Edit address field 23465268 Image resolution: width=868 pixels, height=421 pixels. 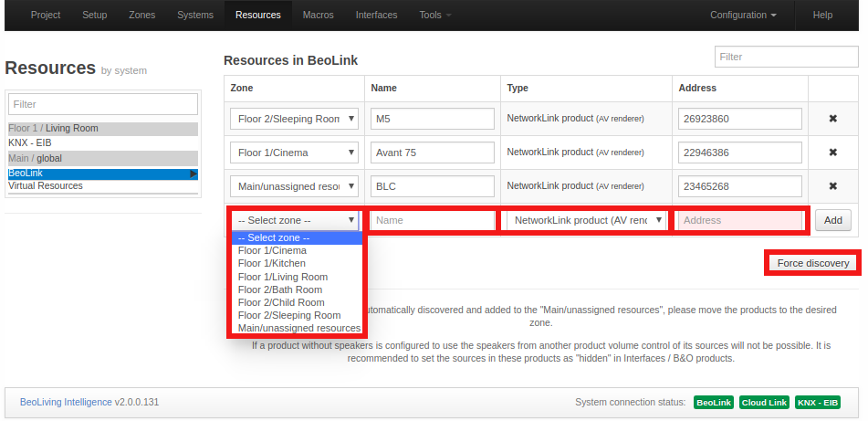740,186
